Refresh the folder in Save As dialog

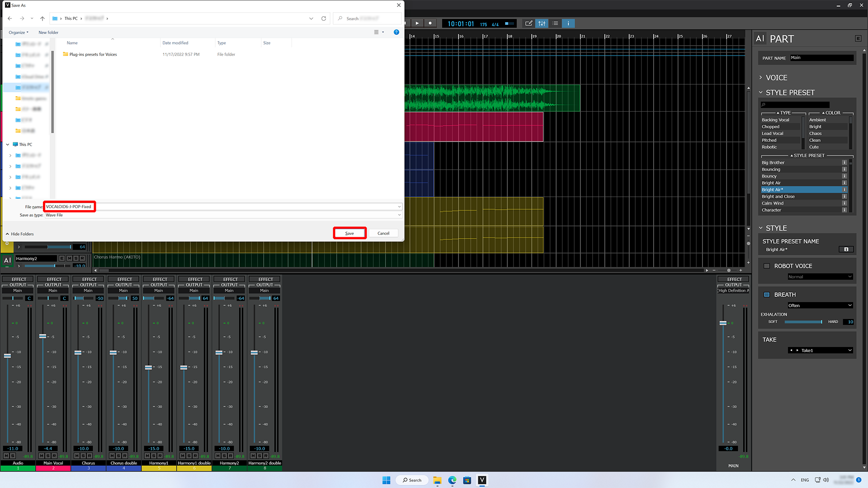(324, 19)
